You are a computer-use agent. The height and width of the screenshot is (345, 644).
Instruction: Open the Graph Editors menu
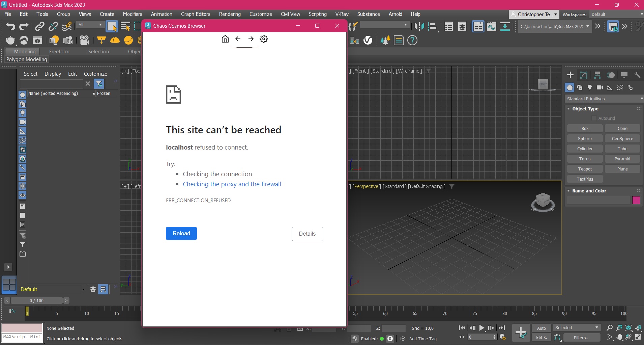[x=196, y=14]
